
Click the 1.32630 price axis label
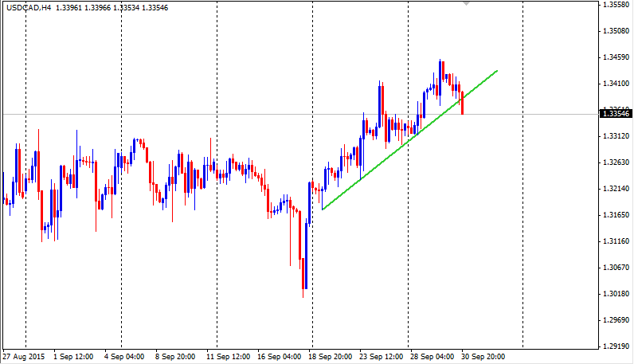tap(616, 162)
